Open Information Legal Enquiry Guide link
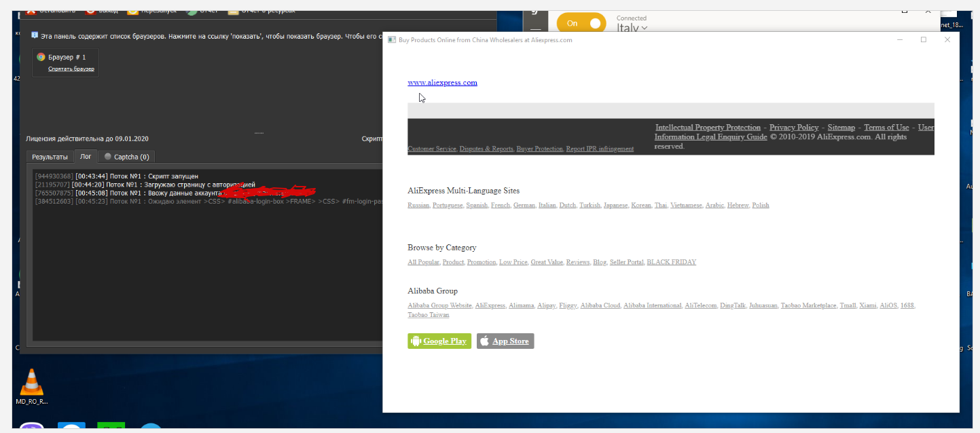Image resolution: width=980 pixels, height=433 pixels. click(711, 137)
